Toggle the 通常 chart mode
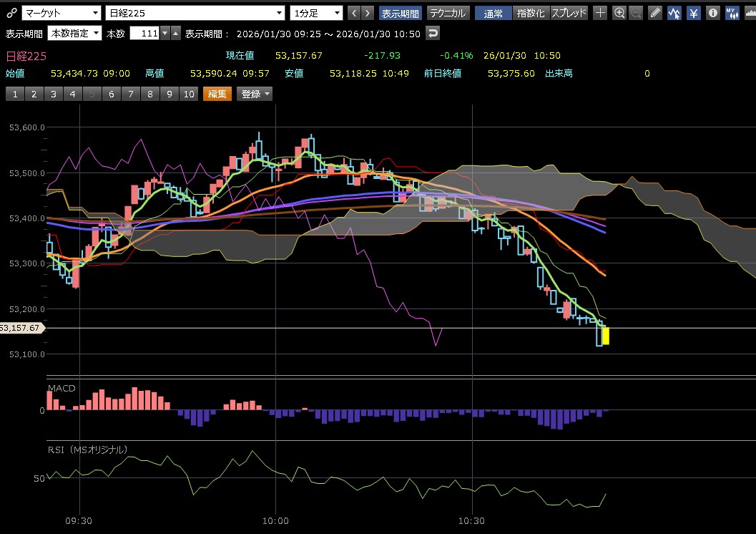Image resolution: width=756 pixels, height=534 pixels. click(x=492, y=13)
